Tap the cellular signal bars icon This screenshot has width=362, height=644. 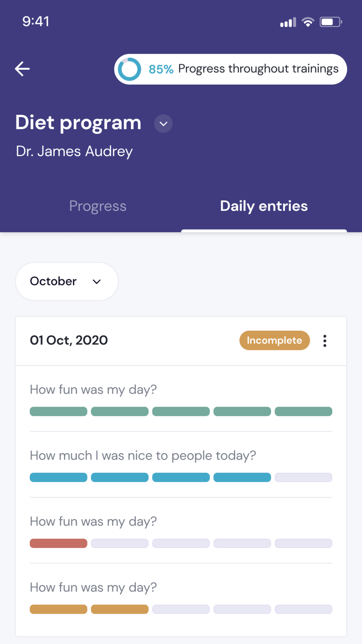[288, 22]
